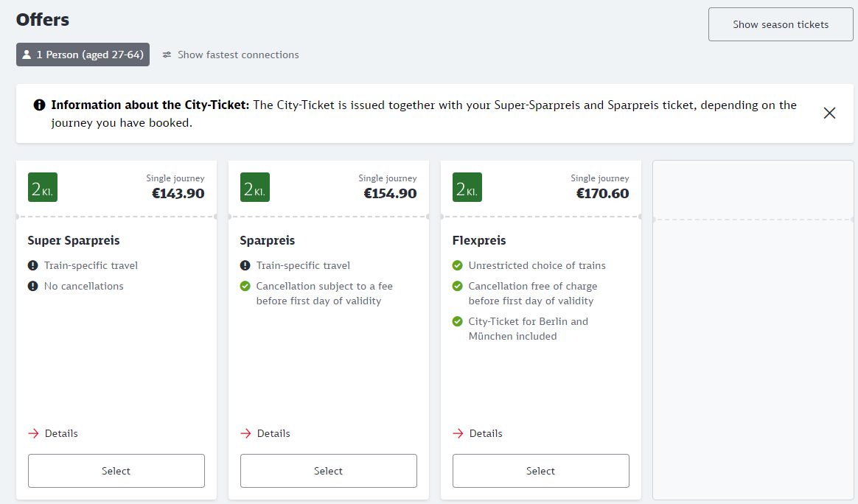Viewport: 858px width, 504px height.
Task: Click the green check beside City-Ticket for Berlin
Action: coord(457,321)
